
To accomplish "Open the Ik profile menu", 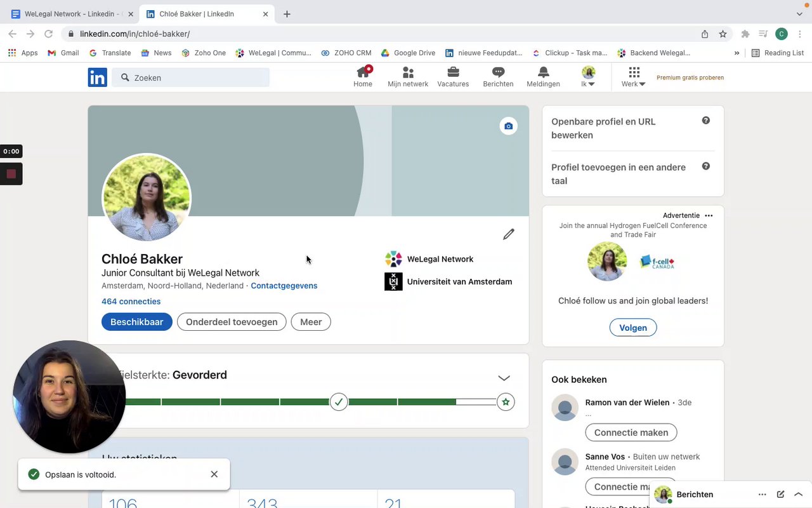I will (x=588, y=77).
